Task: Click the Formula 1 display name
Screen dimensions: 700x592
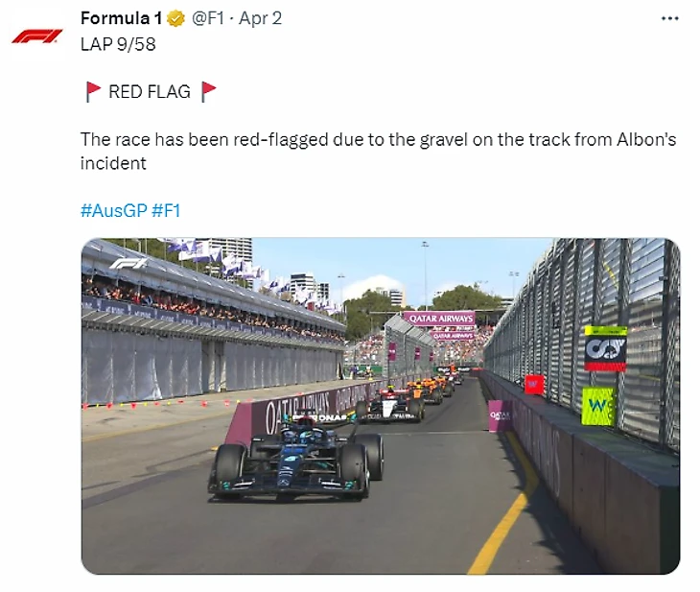Action: coord(121,18)
